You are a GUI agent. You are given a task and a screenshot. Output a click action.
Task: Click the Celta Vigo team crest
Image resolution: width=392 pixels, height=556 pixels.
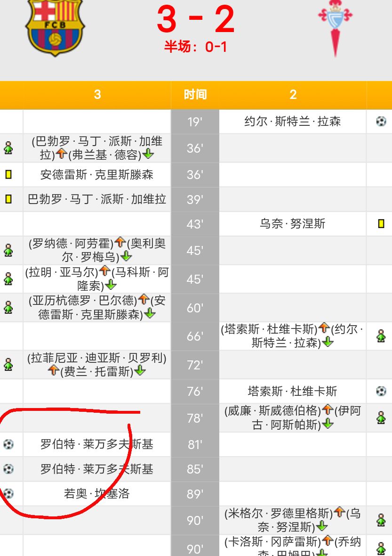[x=336, y=27]
